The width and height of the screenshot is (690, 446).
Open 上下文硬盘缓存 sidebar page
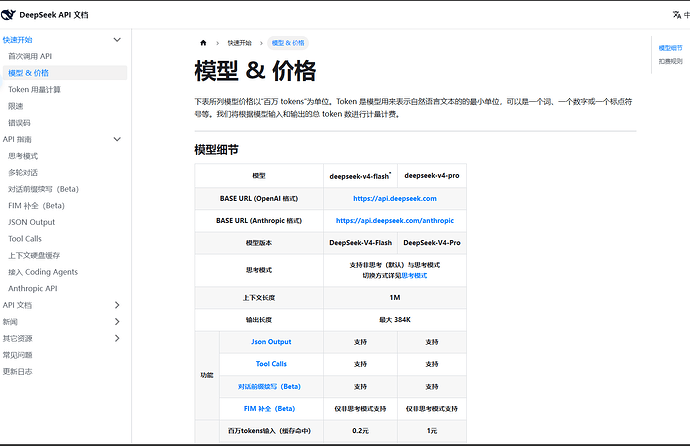click(x=34, y=256)
